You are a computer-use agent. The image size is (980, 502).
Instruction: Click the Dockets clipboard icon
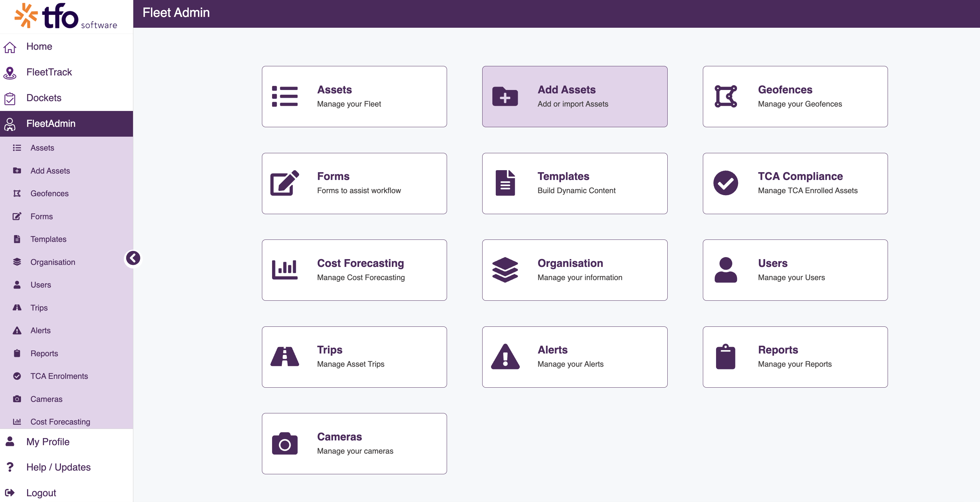click(x=10, y=98)
